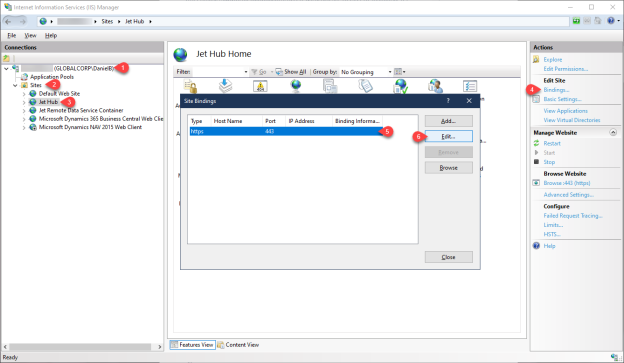624x363 pixels.
Task: Collapse the Manage Website section
Action: 613,133
